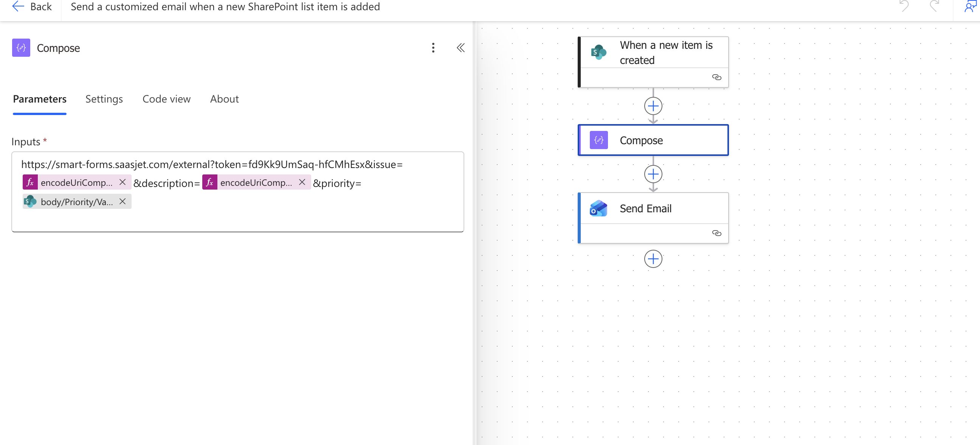The height and width of the screenshot is (445, 980).
Task: Click inside the Inputs text field
Action: 238,192
